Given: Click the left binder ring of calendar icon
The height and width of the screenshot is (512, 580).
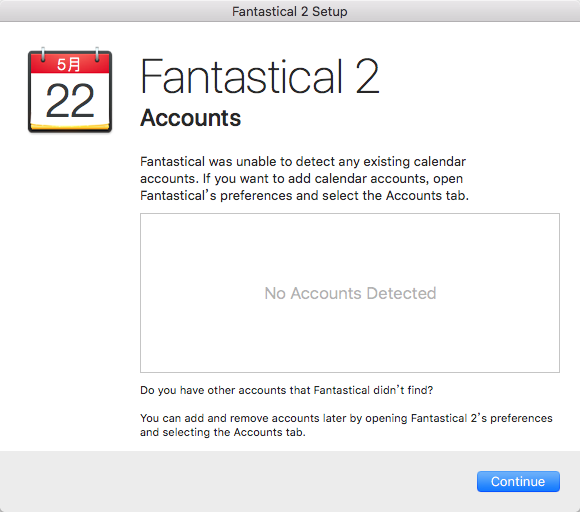Looking at the screenshot, I should click(43, 54).
